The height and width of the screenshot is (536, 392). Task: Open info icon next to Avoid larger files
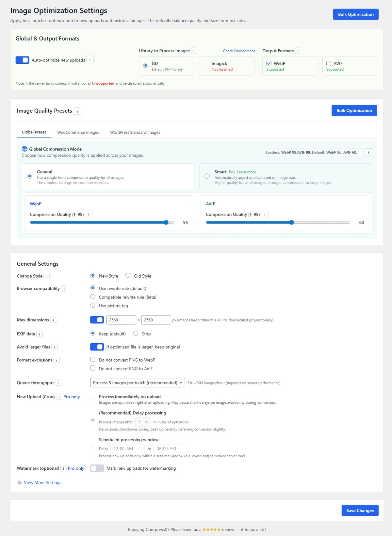click(x=55, y=347)
